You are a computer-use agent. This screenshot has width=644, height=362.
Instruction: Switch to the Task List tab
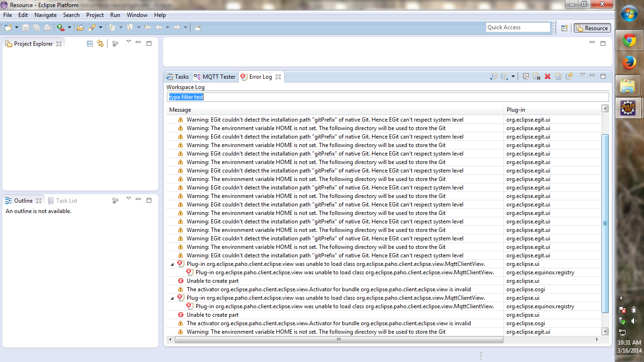click(63, 201)
